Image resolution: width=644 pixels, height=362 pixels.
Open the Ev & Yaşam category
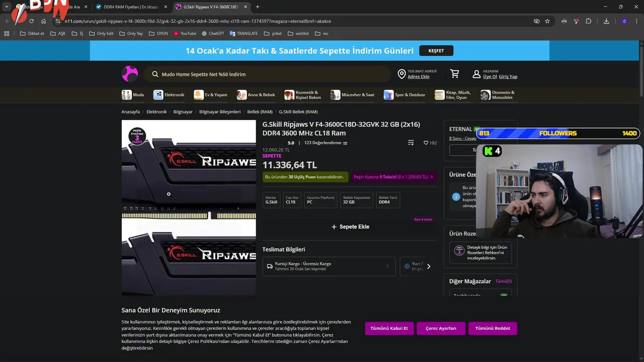pos(210,95)
